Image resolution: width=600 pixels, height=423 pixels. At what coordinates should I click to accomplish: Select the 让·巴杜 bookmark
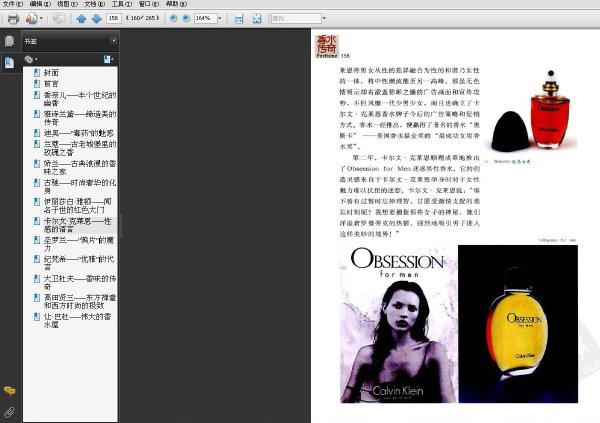click(x=78, y=320)
